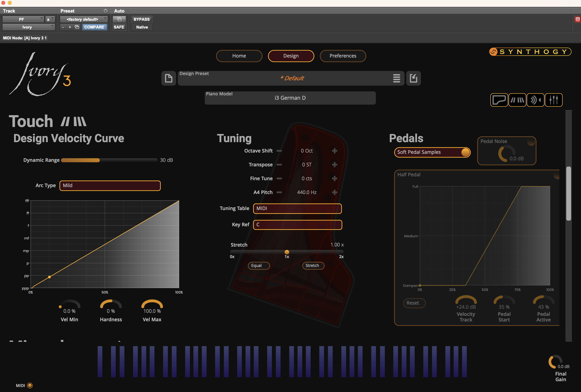Image resolution: width=581 pixels, height=392 pixels.
Task: Toggle plug-in BYPASS
Action: [142, 19]
